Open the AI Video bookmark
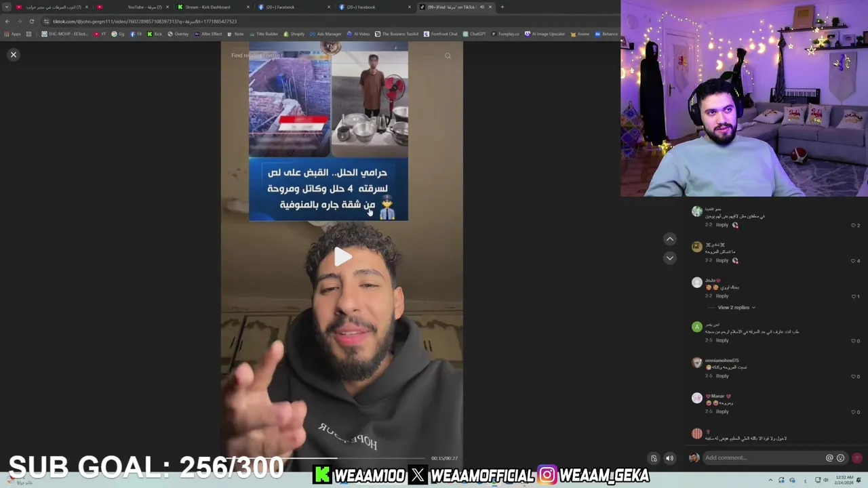 coord(359,34)
